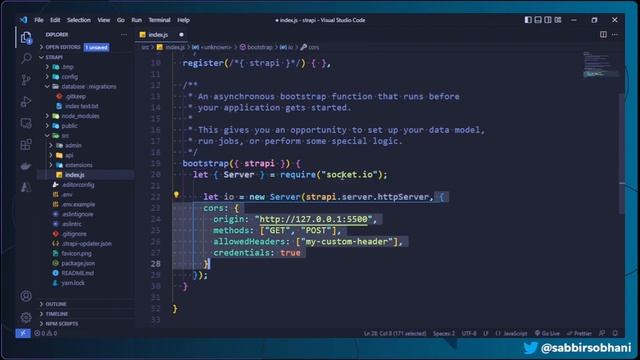
Task: Open README.md in the file tree
Action: pyautogui.click(x=77, y=273)
